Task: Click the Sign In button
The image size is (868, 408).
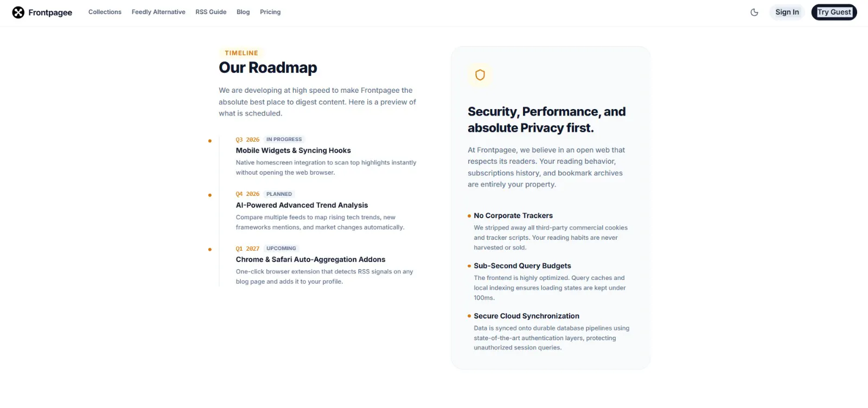Action: point(787,12)
